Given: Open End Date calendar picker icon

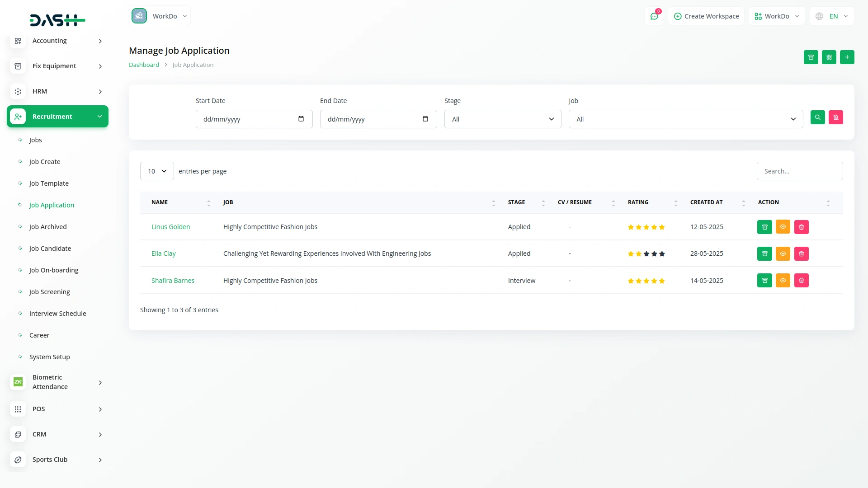Looking at the screenshot, I should [x=425, y=119].
